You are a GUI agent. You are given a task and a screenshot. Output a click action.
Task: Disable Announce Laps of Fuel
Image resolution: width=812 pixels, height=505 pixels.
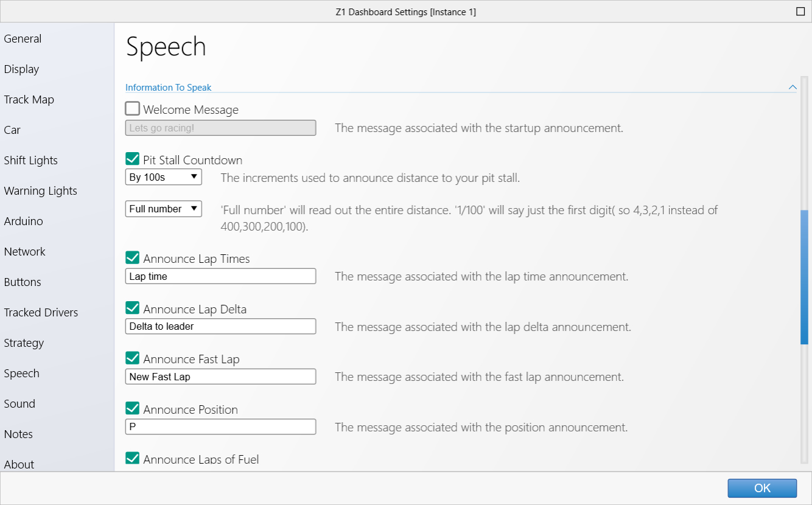[x=132, y=458]
